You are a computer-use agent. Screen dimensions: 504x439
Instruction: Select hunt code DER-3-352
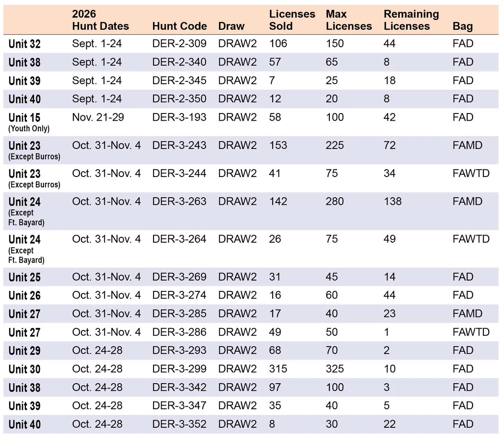tap(179, 424)
